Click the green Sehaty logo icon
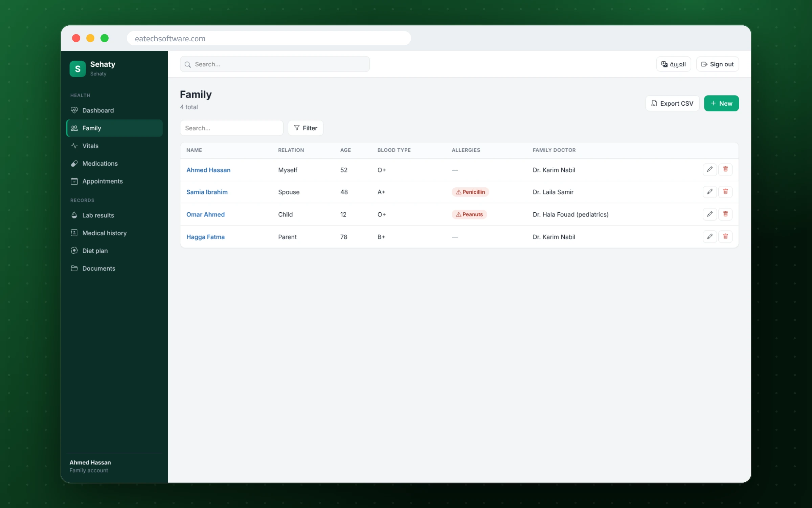The image size is (812, 508). pos(77,69)
